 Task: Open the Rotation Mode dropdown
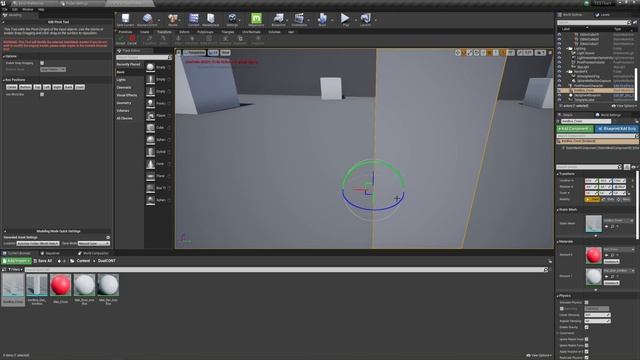click(x=53, y=69)
